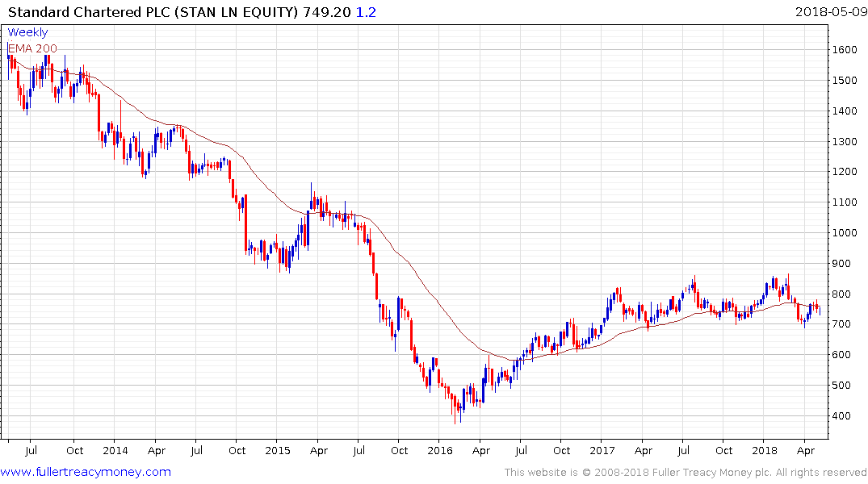Select the '749.20' last price value
Viewport: 868px width, 484px height.
326,12
